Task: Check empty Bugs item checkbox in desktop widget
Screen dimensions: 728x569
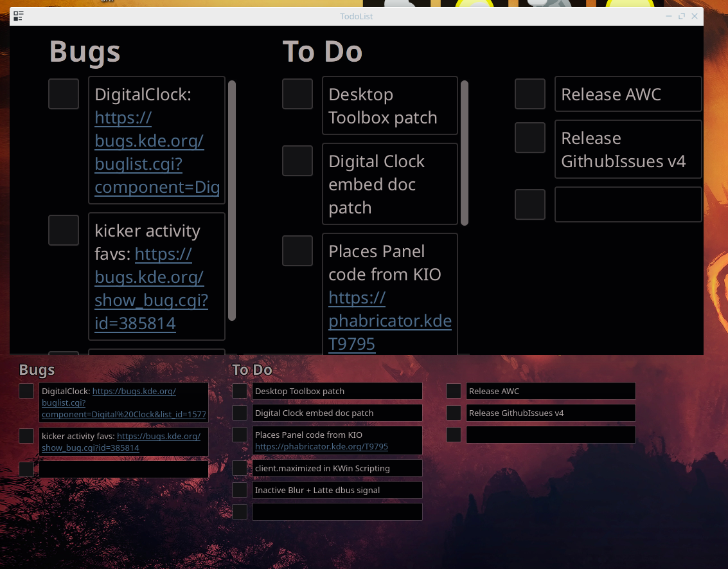Action: click(x=26, y=469)
